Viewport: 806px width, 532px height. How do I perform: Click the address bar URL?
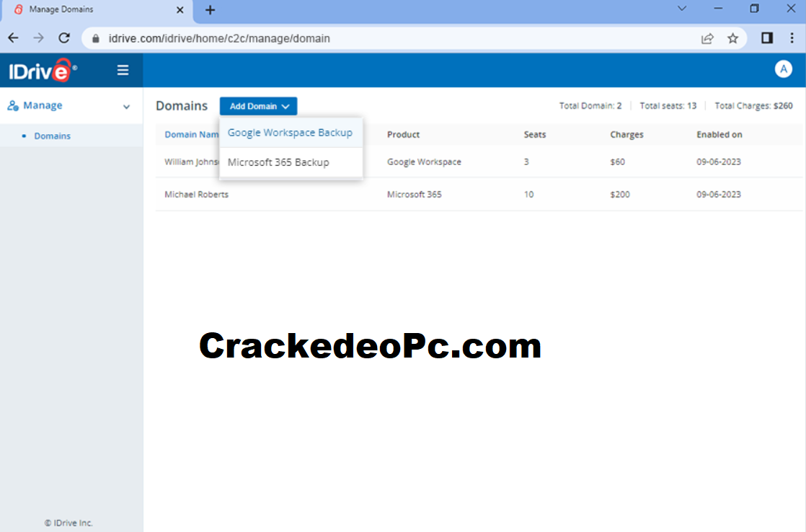pos(219,38)
